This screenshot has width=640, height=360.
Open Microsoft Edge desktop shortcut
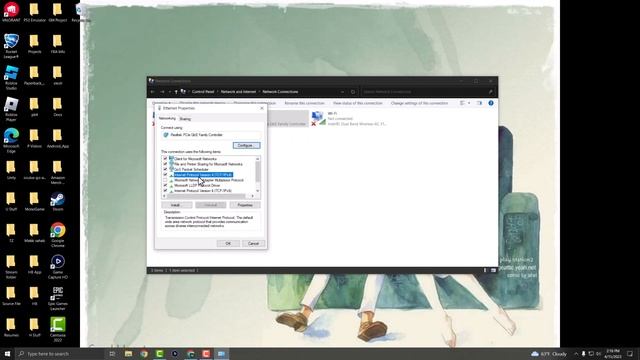11,140
